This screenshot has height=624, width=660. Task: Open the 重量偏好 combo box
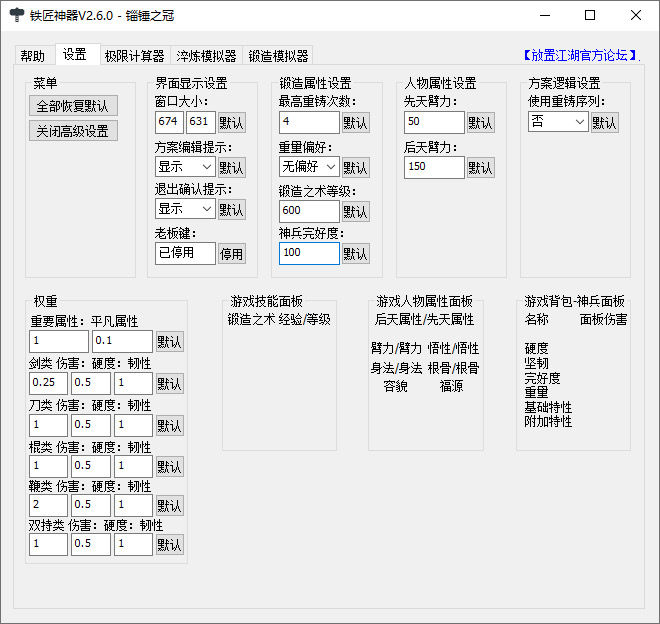[x=309, y=167]
